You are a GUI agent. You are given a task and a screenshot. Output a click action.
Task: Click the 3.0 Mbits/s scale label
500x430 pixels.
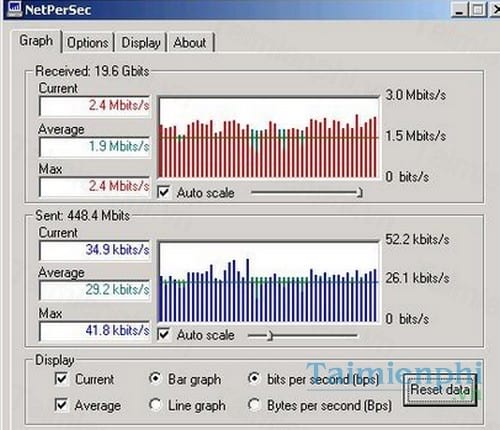pyautogui.click(x=416, y=95)
